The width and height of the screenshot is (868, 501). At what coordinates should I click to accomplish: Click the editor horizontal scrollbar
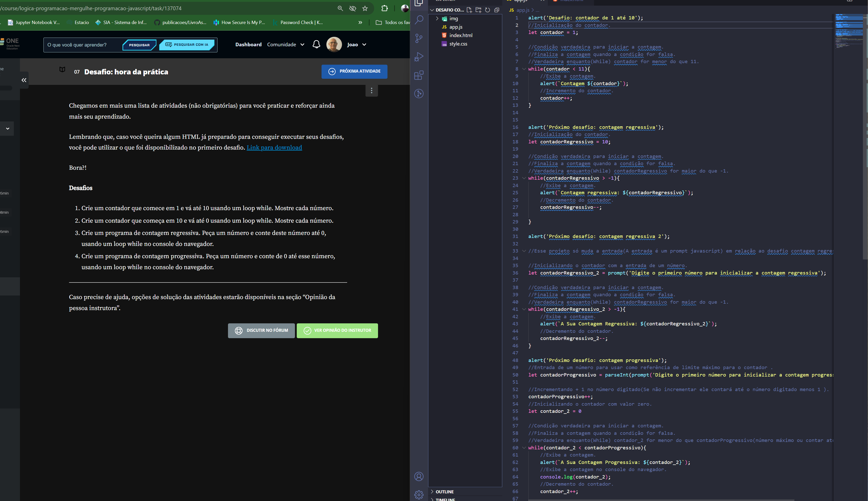point(661,500)
